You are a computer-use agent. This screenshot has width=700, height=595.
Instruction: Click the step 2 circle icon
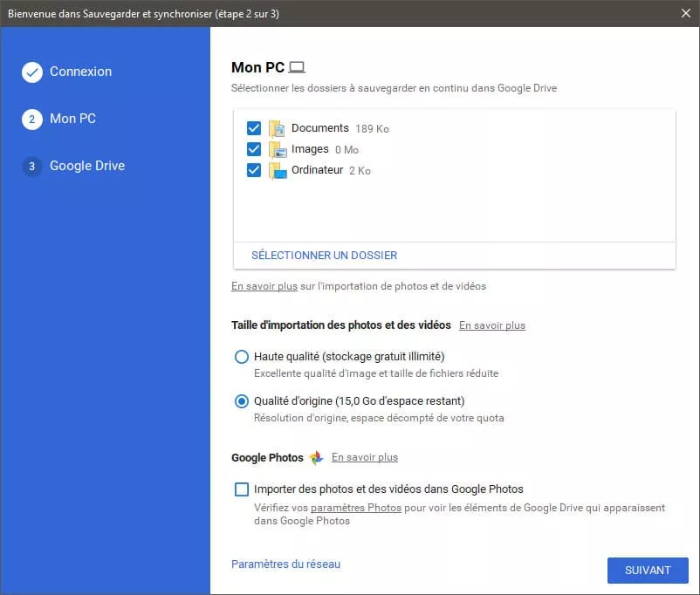click(32, 120)
